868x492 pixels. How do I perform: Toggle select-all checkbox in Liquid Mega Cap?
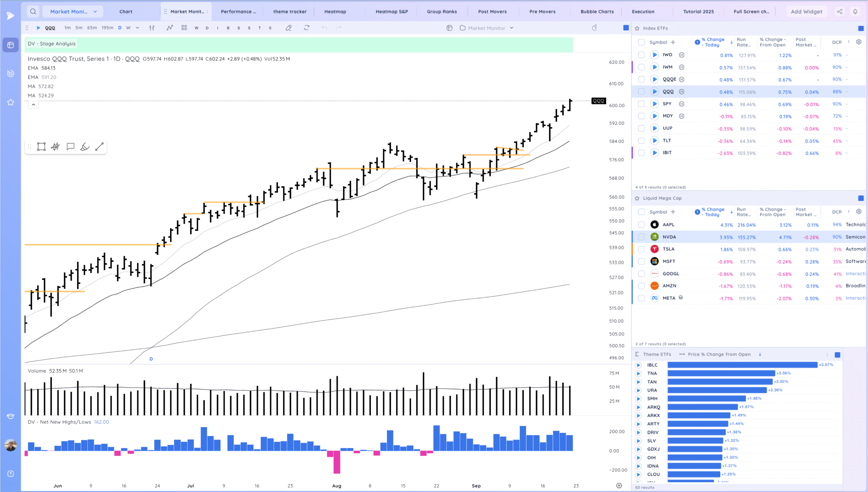(x=641, y=212)
